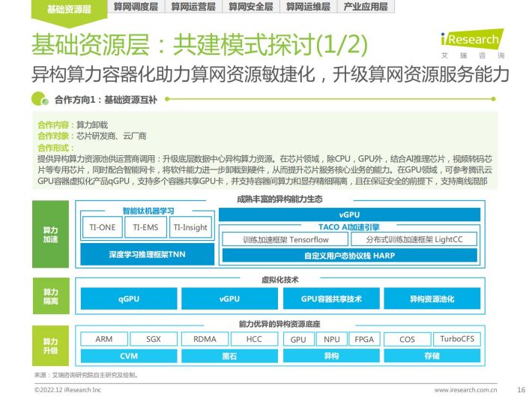Viewport: 532px width, 399px height.
Task: Click the 存储 block
Action: click(432, 355)
